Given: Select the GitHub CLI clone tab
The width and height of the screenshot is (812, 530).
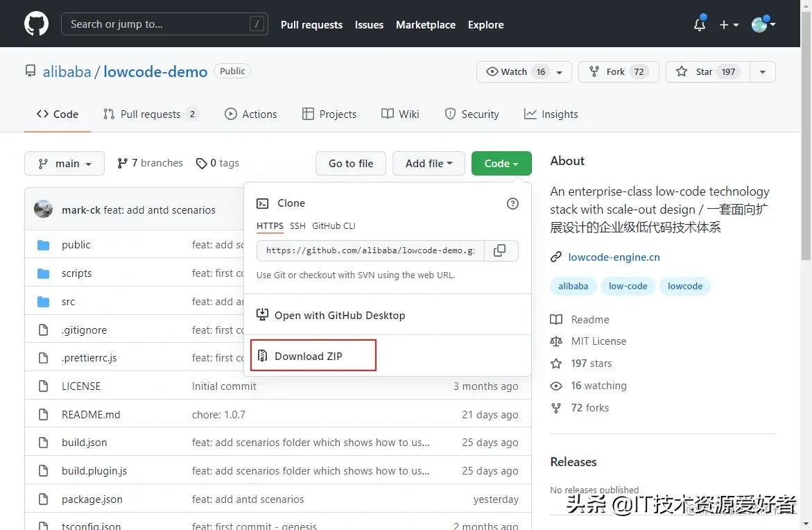Looking at the screenshot, I should pyautogui.click(x=334, y=226).
